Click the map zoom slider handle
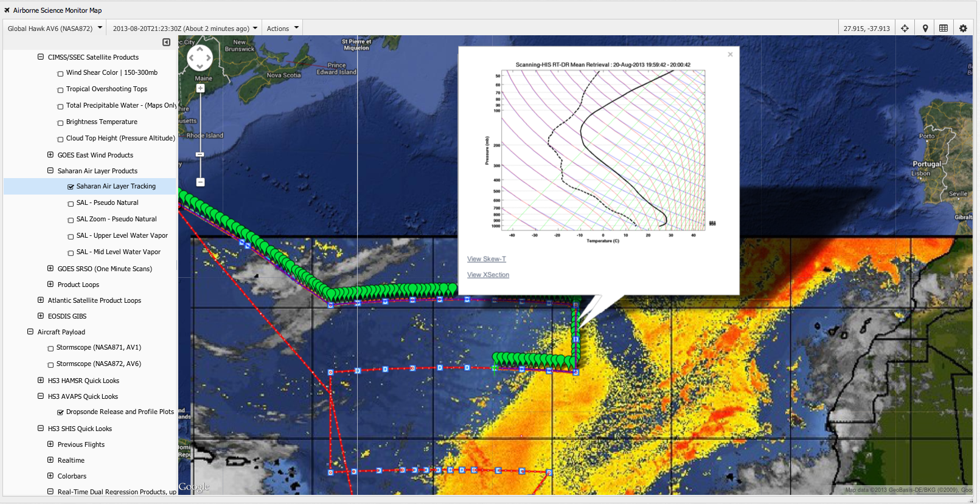The width and height of the screenshot is (980, 504). (200, 155)
